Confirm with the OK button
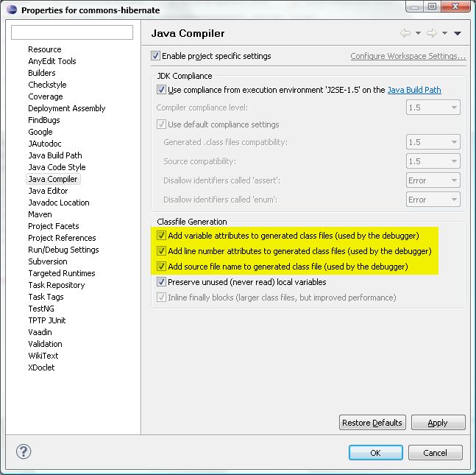The image size is (476, 475). (x=376, y=452)
